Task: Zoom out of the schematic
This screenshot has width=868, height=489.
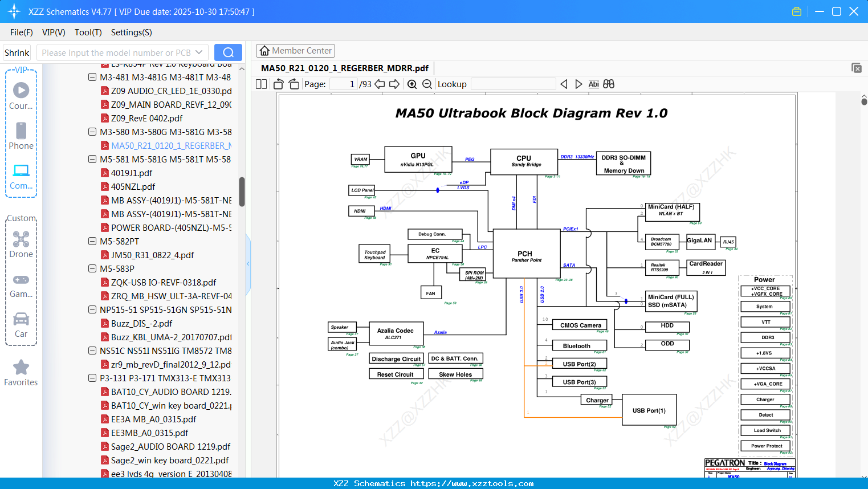Action: tap(427, 84)
